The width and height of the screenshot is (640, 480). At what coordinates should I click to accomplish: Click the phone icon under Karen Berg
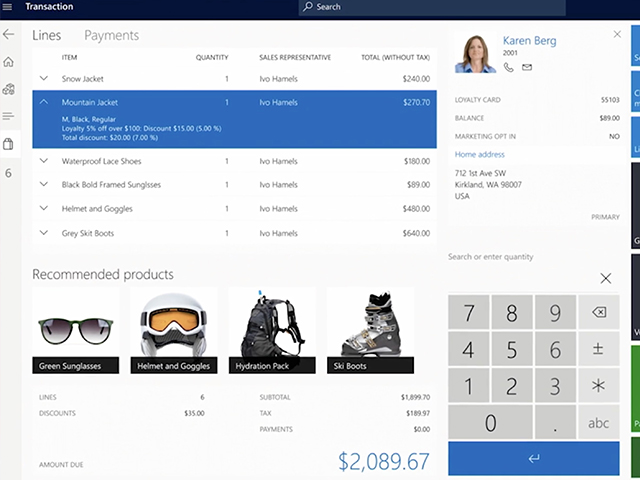pos(509,67)
